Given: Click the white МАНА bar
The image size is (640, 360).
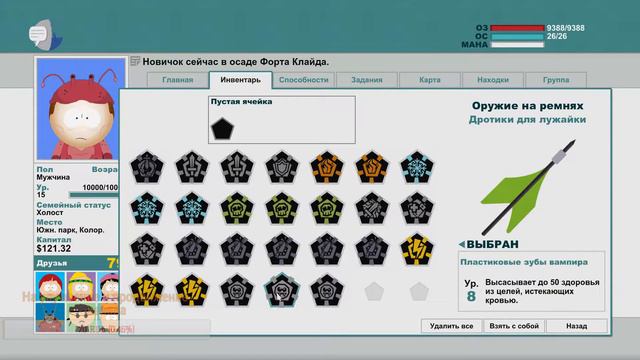Looking at the screenshot, I should 517,44.
